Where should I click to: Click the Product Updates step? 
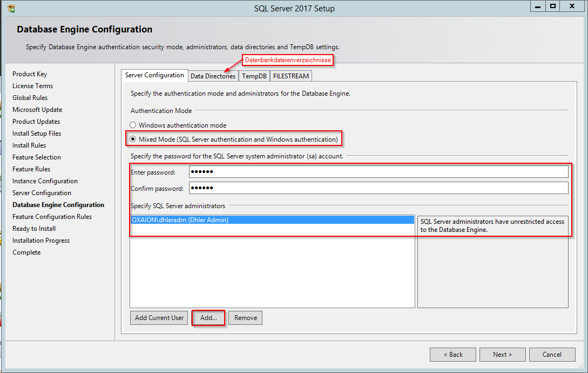[36, 122]
